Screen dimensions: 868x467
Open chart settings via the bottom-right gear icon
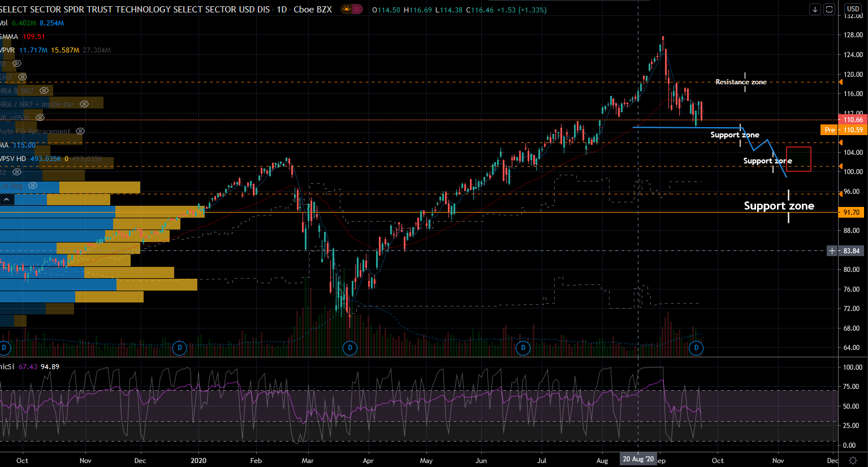[853, 461]
